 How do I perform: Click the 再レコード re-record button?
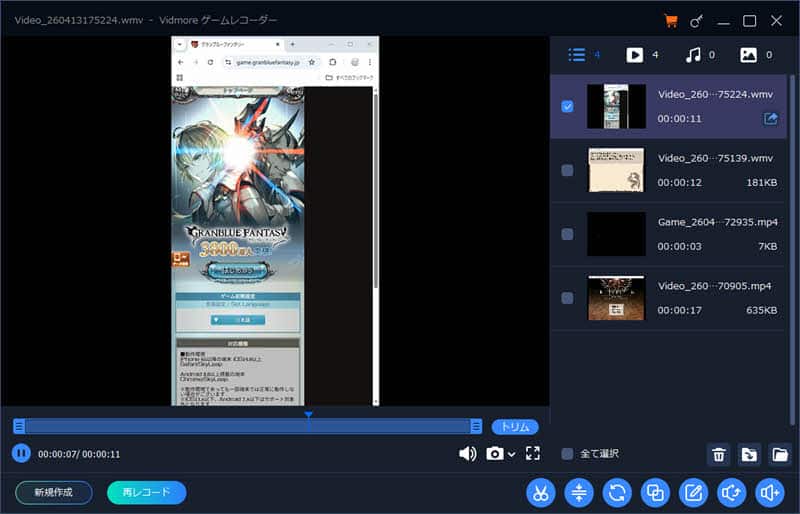(x=146, y=493)
